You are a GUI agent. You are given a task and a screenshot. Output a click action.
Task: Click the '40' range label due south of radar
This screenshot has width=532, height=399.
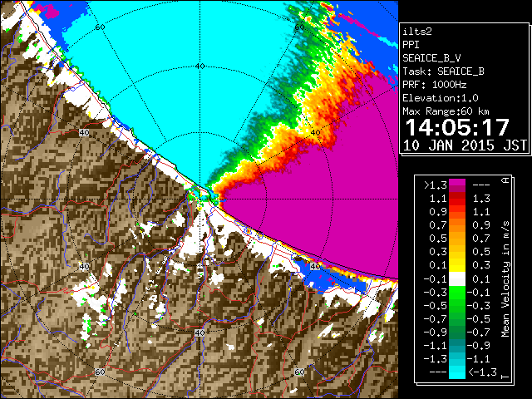199,332
